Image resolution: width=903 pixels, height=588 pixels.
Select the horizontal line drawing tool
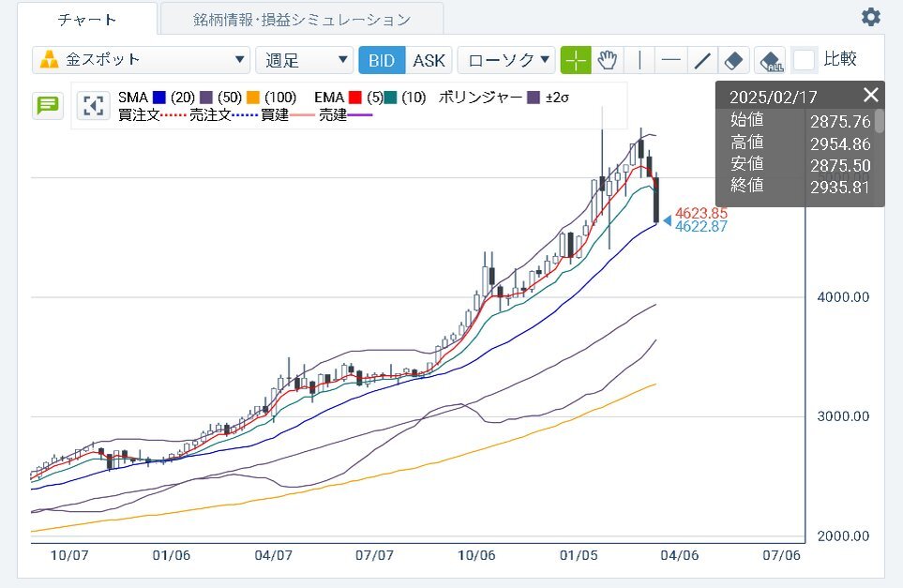pyautogui.click(x=670, y=60)
